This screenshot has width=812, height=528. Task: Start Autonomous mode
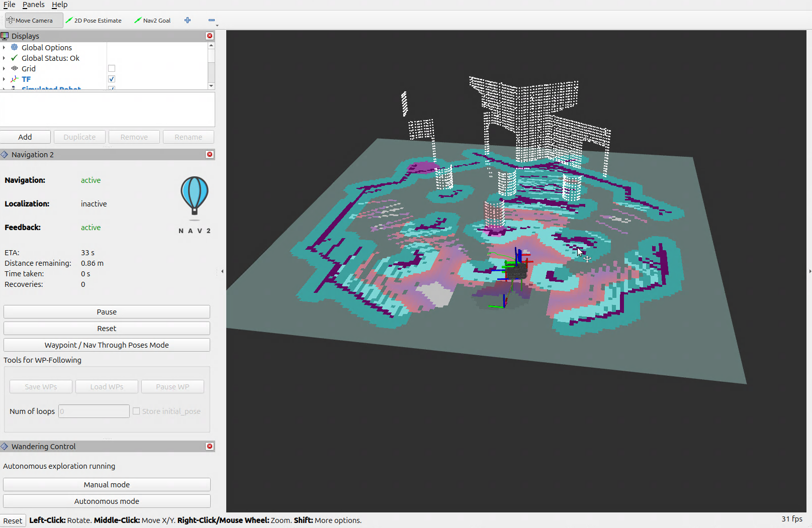tap(107, 501)
